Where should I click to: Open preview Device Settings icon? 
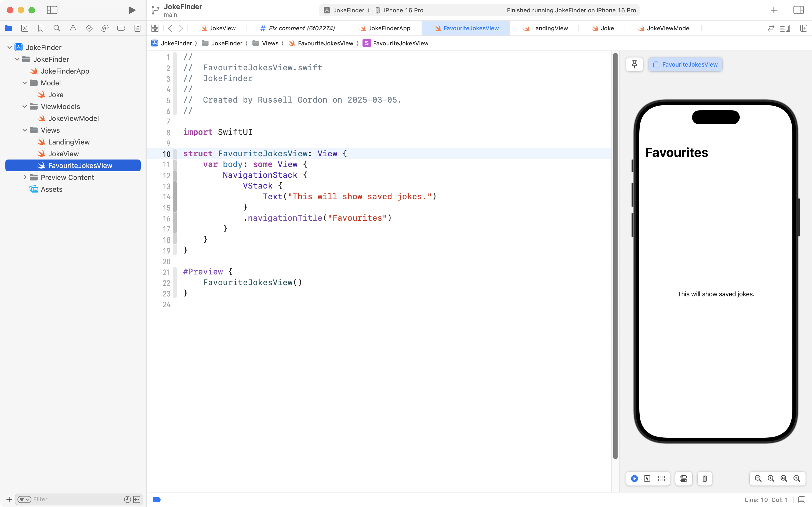pos(684,479)
